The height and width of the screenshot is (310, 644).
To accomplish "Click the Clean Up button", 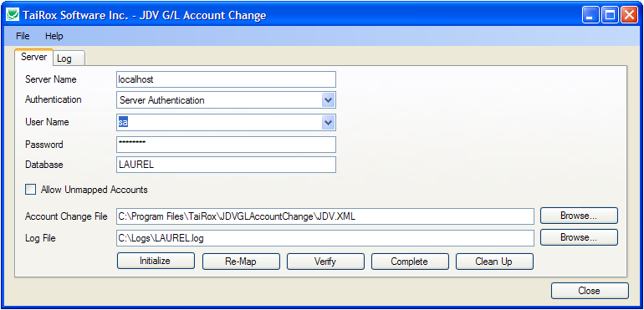I will point(494,262).
